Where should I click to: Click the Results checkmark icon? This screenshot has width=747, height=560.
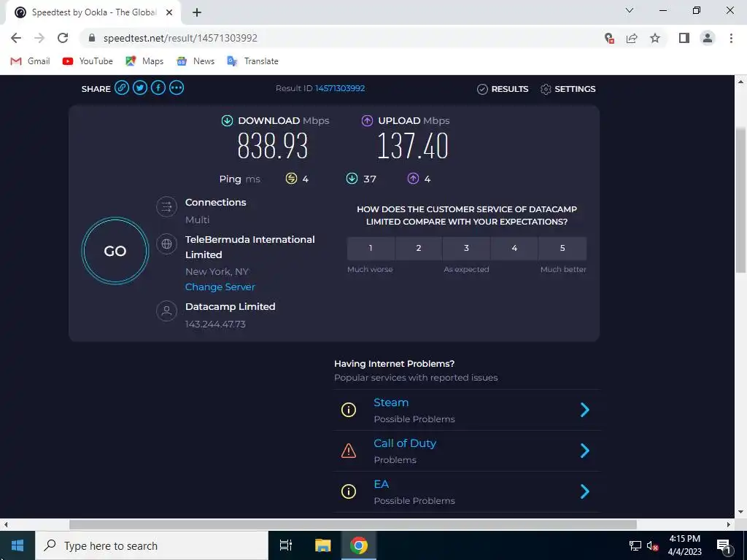pyautogui.click(x=482, y=89)
